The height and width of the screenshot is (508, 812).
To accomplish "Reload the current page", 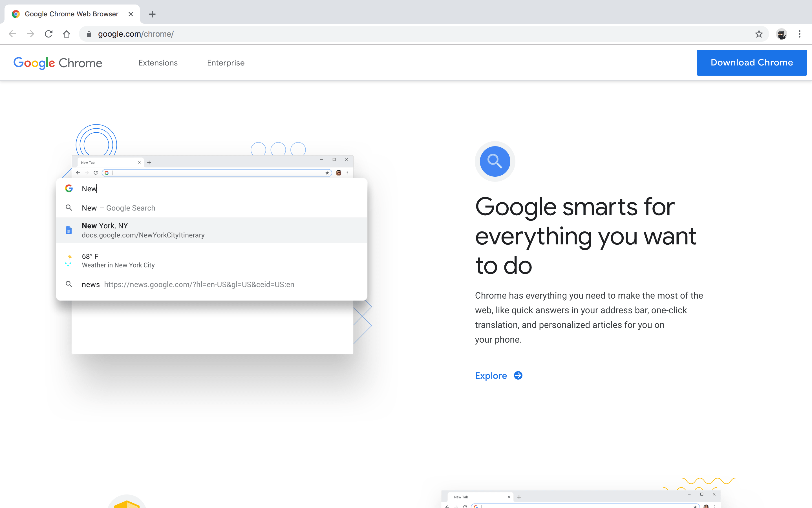I will coord(49,34).
